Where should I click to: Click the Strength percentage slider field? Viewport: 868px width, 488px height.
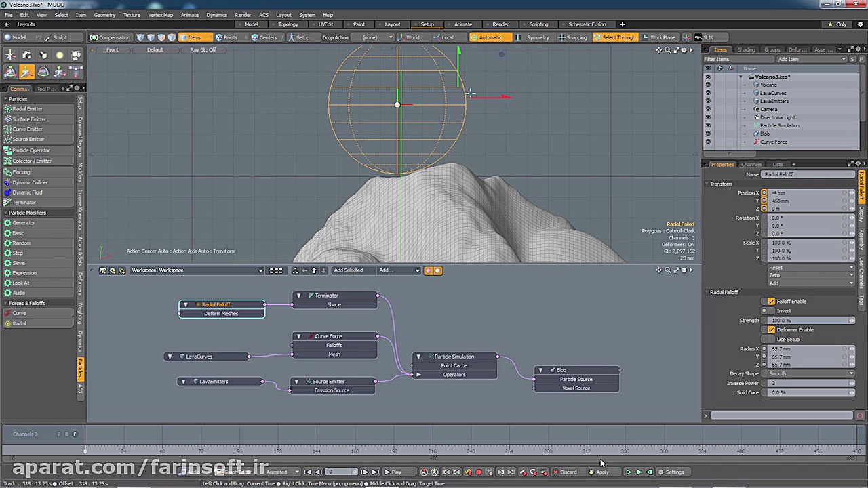(x=810, y=321)
